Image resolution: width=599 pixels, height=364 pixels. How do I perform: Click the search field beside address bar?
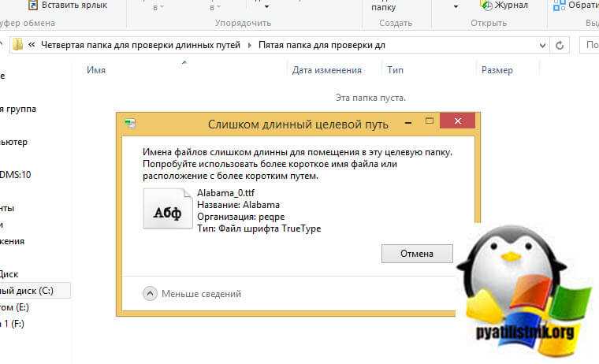[x=590, y=45]
